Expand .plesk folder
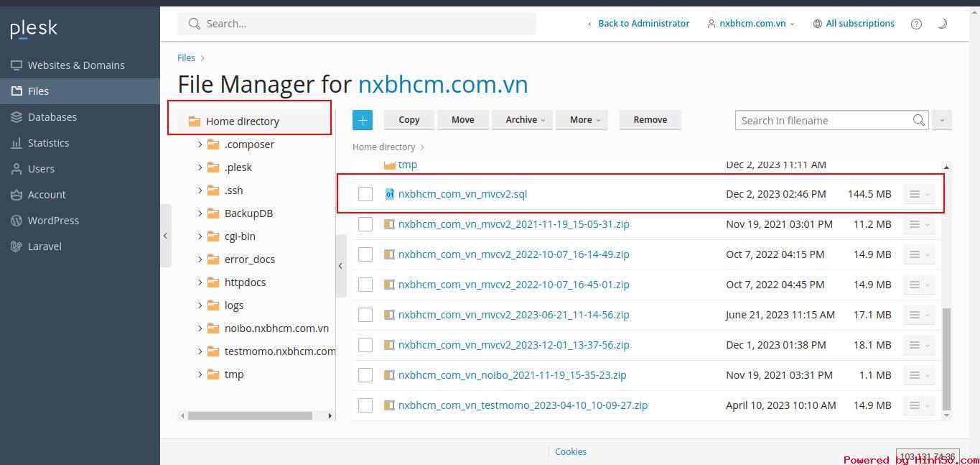This screenshot has width=980, height=465. tap(200, 167)
